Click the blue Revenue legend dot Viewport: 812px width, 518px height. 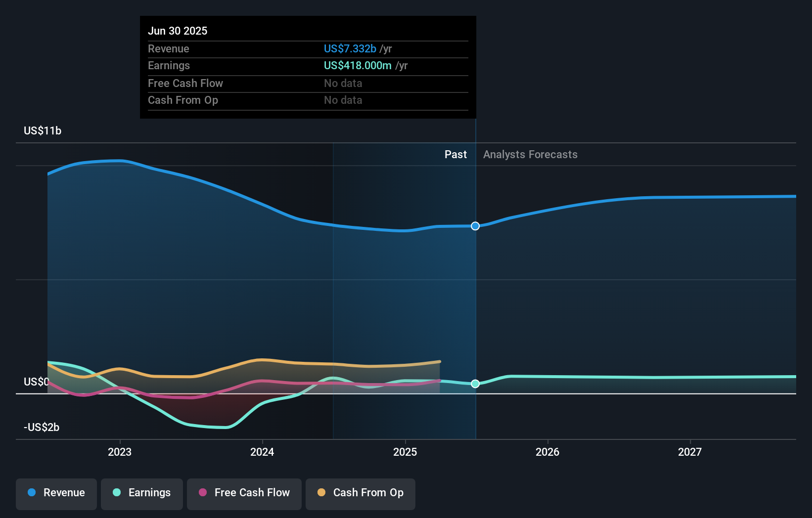click(32, 492)
